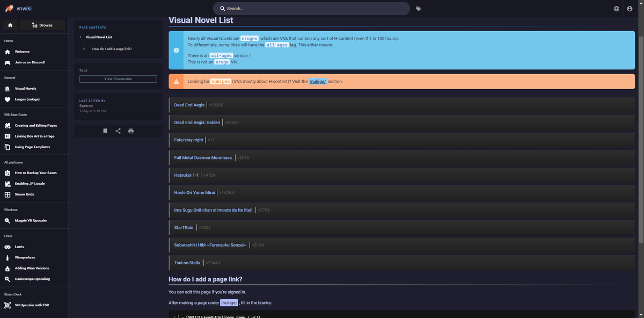
Task: Open the user account icon
Action: 630,9
